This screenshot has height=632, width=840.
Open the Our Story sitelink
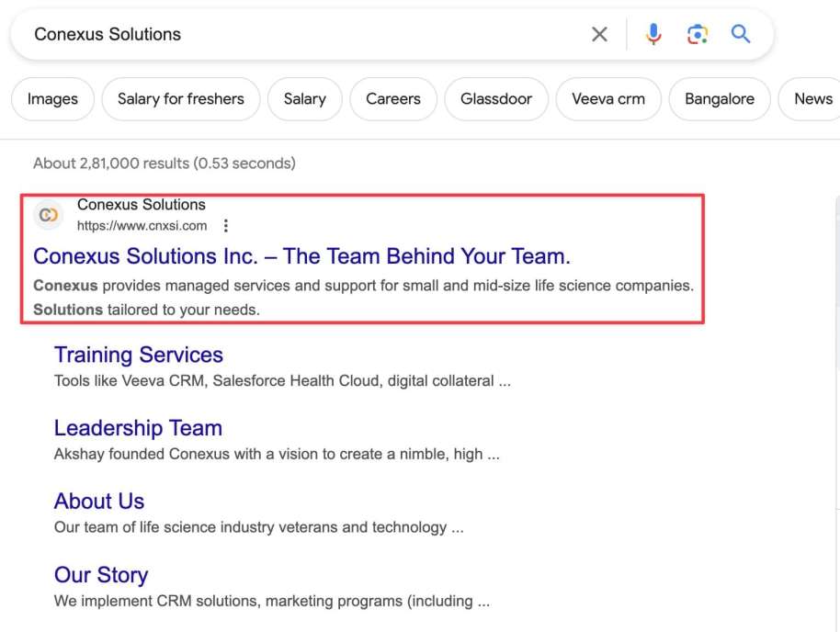(x=101, y=575)
